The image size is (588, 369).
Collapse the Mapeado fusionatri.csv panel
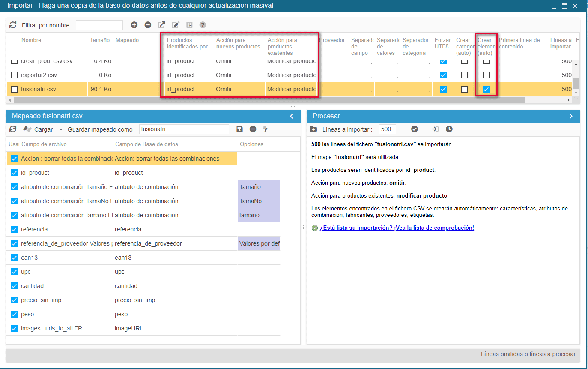pos(292,116)
